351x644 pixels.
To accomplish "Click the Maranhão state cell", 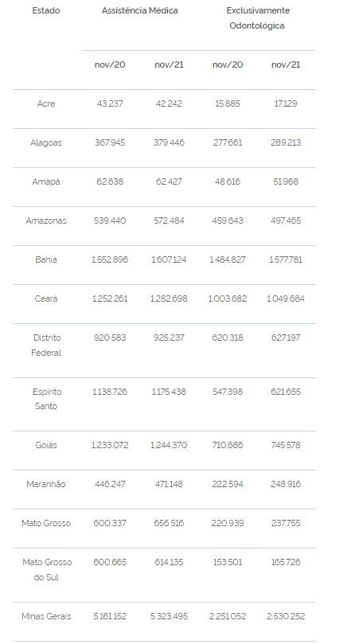I will (x=46, y=484).
